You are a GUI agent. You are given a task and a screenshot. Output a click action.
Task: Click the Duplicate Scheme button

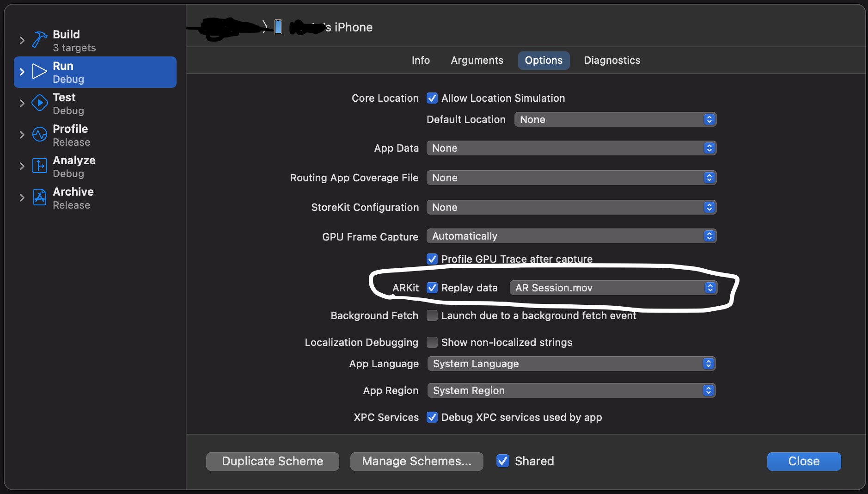coord(273,461)
